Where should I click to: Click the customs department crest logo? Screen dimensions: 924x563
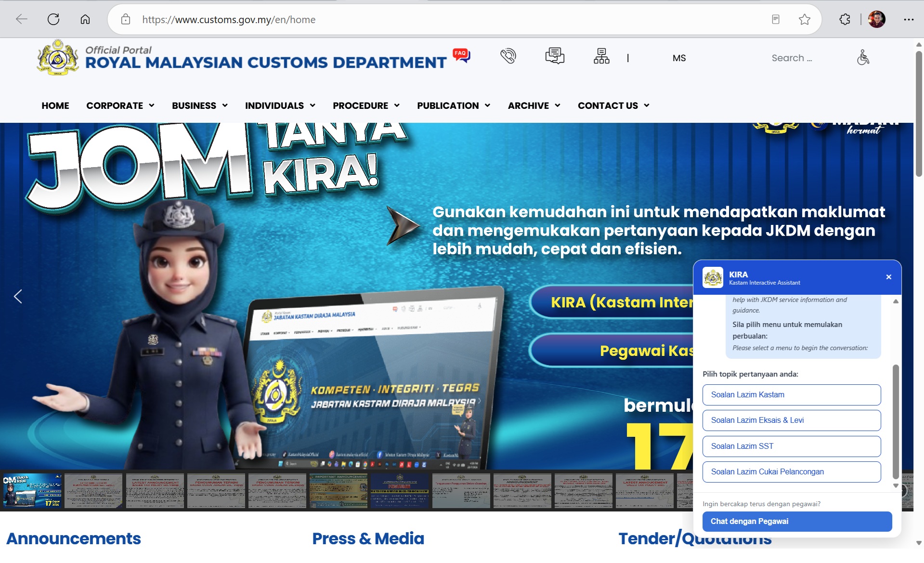click(58, 57)
